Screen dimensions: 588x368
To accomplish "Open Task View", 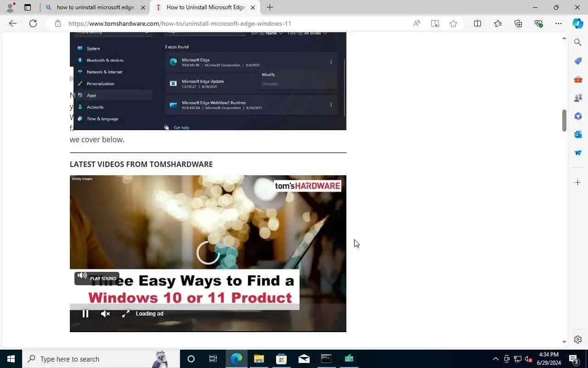I will pyautogui.click(x=213, y=359).
